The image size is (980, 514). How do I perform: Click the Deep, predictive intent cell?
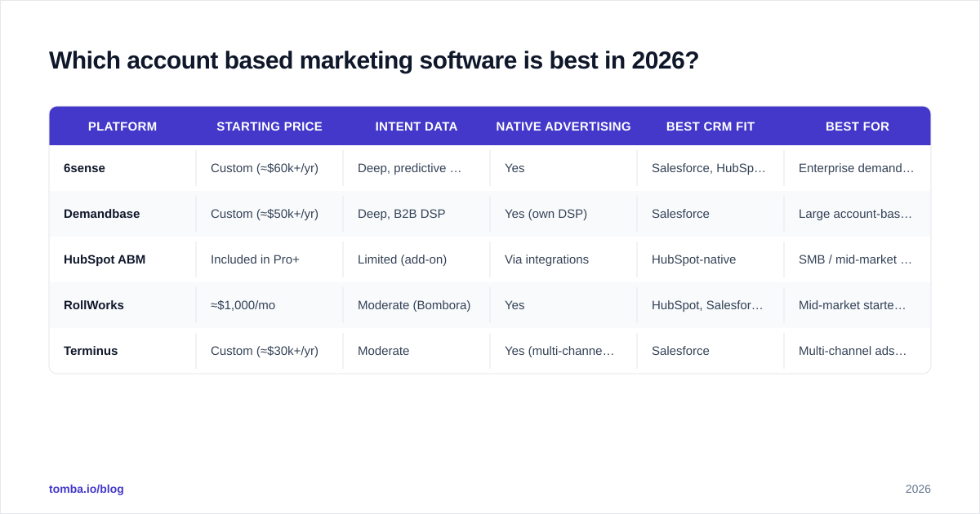[x=416, y=168]
